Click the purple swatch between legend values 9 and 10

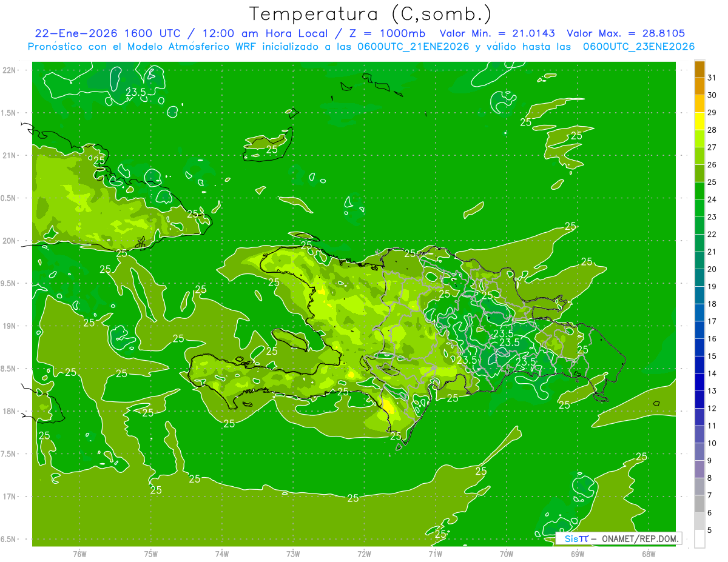[x=699, y=452]
